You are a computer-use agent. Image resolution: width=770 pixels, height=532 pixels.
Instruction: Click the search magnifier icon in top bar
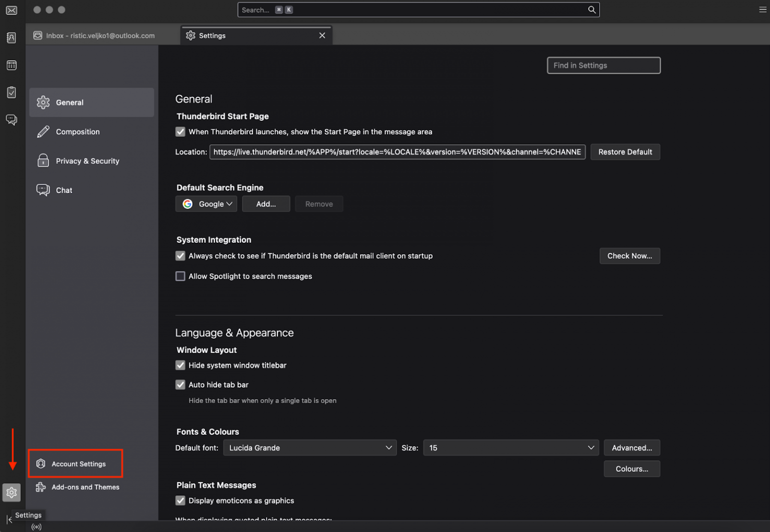tap(592, 10)
